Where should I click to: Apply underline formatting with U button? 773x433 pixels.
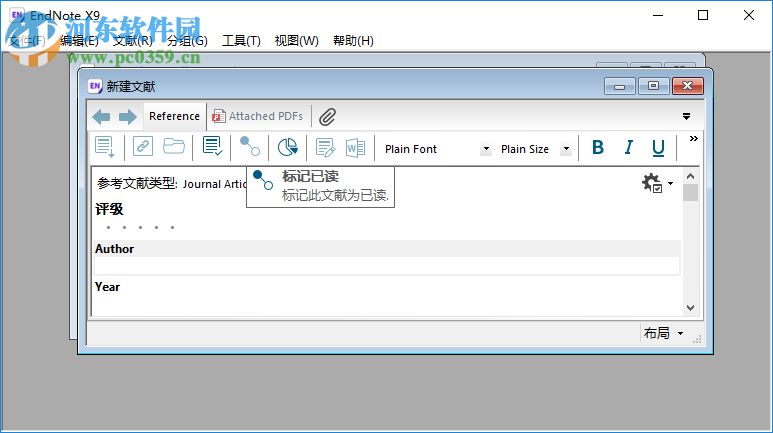658,148
